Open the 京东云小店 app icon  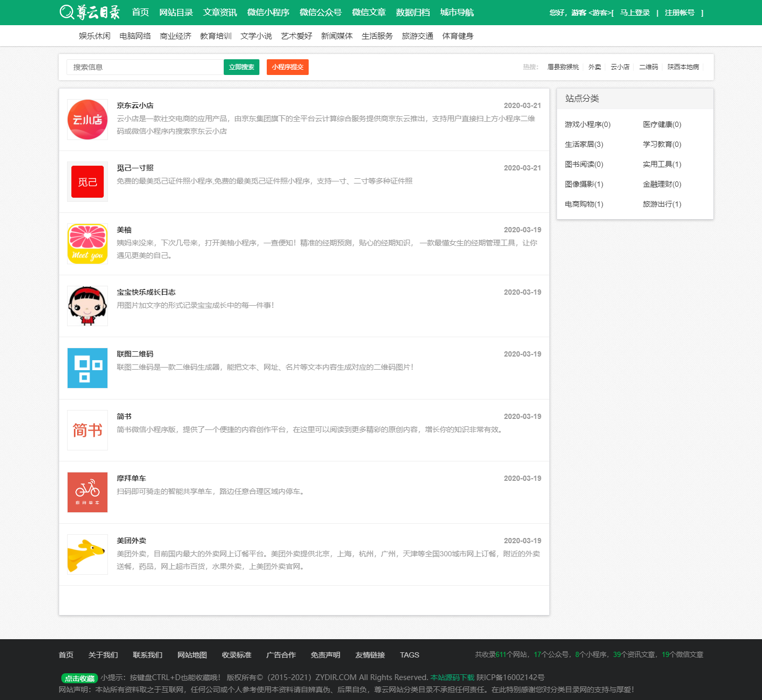pyautogui.click(x=88, y=120)
